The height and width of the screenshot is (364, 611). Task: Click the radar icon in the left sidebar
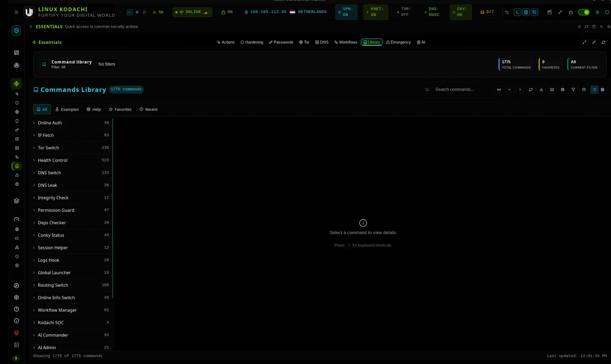[x=16, y=65]
